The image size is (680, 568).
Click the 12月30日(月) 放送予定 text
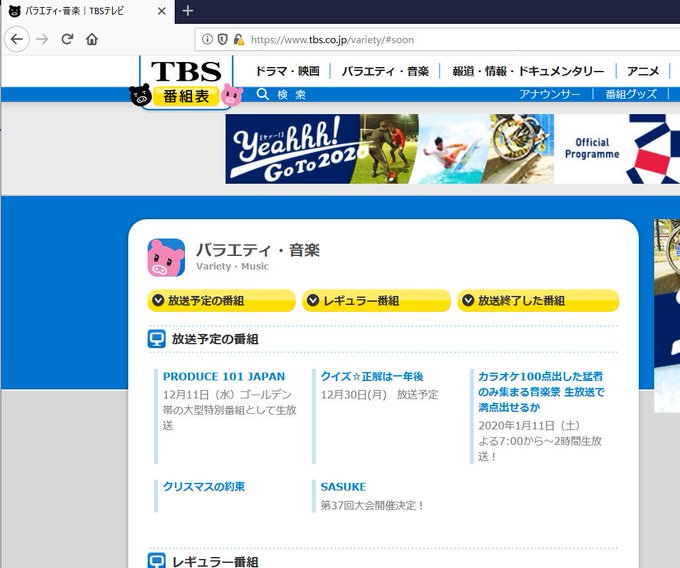(379, 395)
